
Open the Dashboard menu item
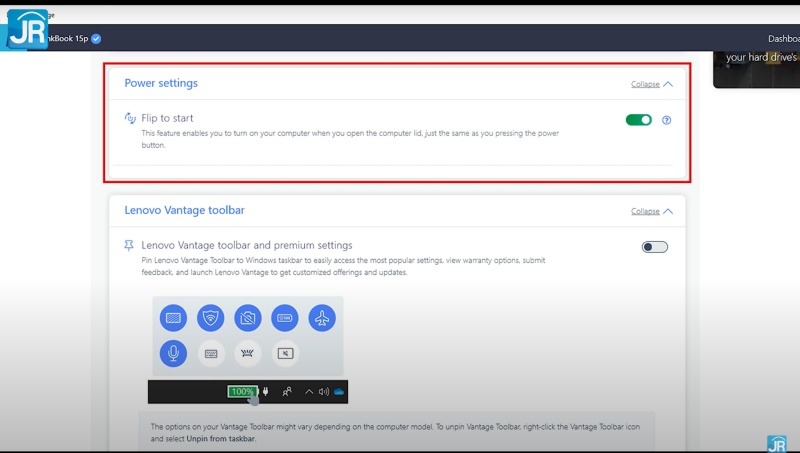pyautogui.click(x=784, y=39)
